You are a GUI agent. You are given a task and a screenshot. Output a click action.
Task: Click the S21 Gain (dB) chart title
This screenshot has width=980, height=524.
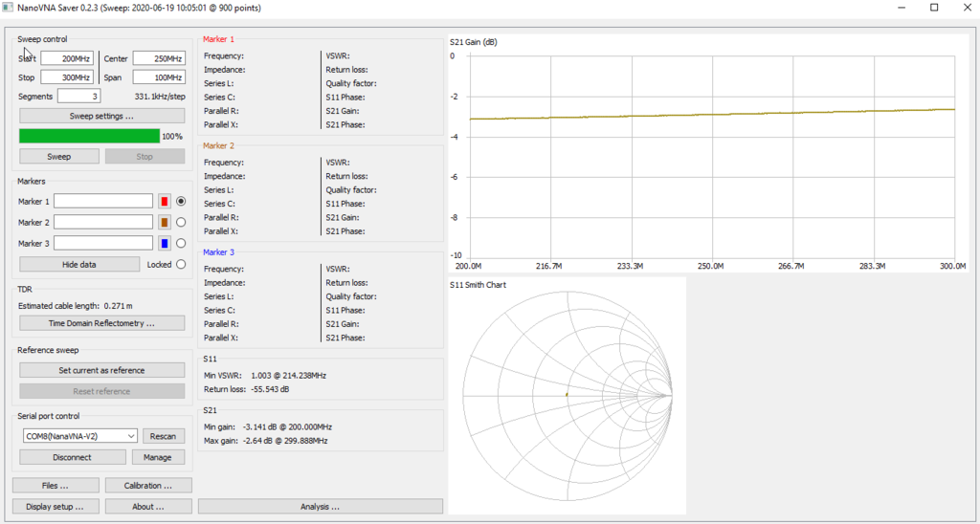tap(473, 42)
